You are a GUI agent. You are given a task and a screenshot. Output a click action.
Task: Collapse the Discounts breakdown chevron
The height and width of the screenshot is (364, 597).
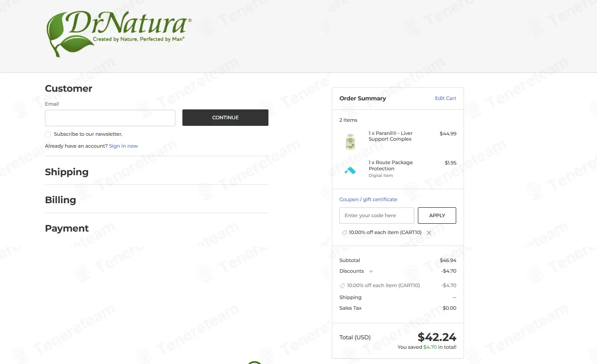[371, 271]
